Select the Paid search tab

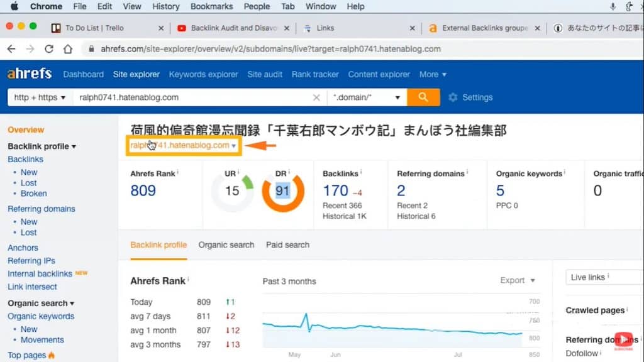pyautogui.click(x=287, y=244)
